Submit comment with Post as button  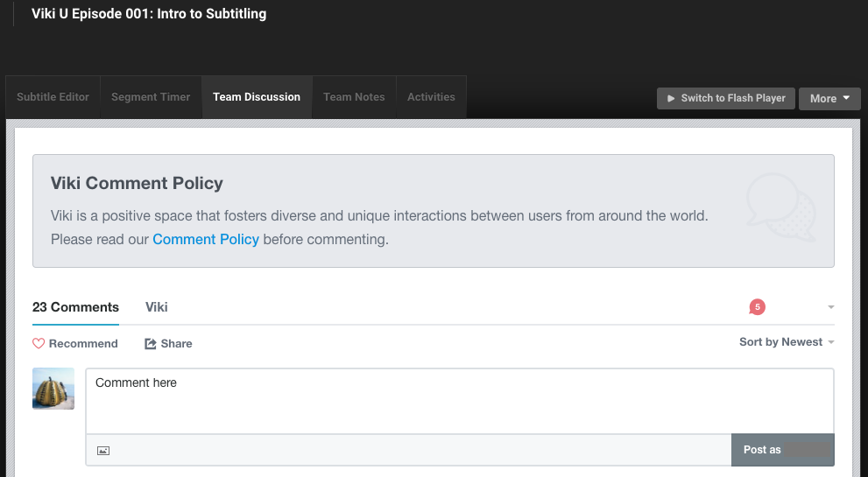click(x=782, y=450)
